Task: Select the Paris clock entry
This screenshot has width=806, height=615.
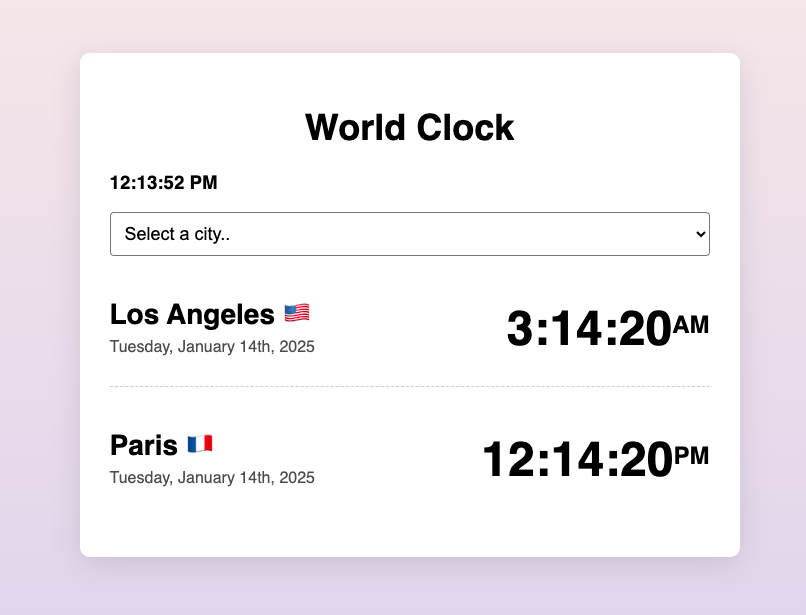Action: coord(409,457)
